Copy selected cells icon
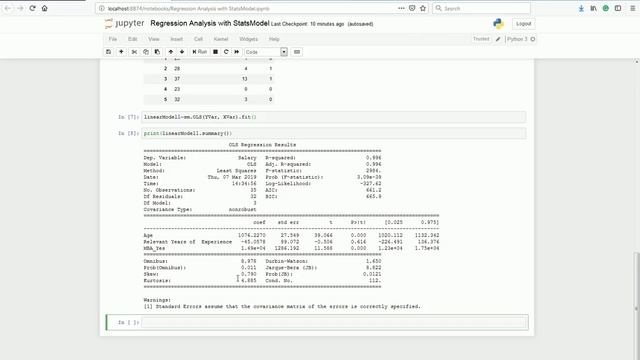Screen dimensions: 640x360 146,52
